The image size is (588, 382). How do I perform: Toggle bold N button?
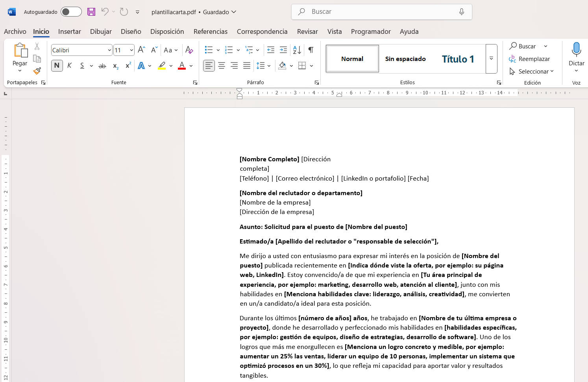(x=57, y=66)
